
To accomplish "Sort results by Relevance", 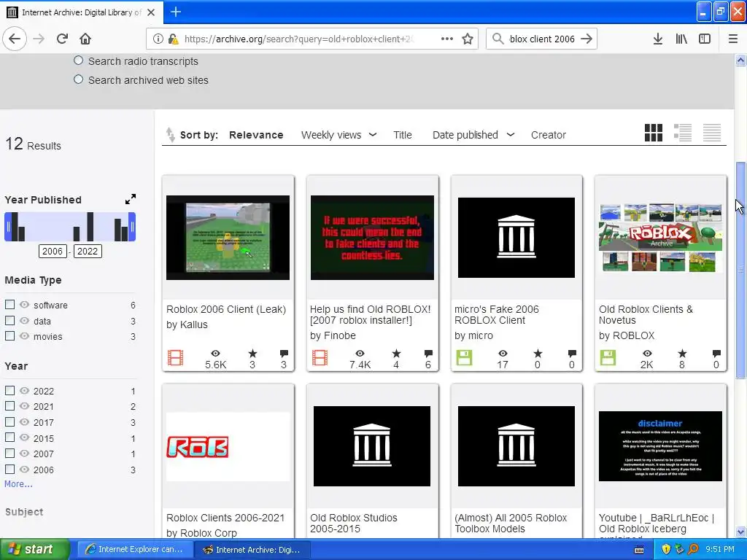I will (x=256, y=135).
